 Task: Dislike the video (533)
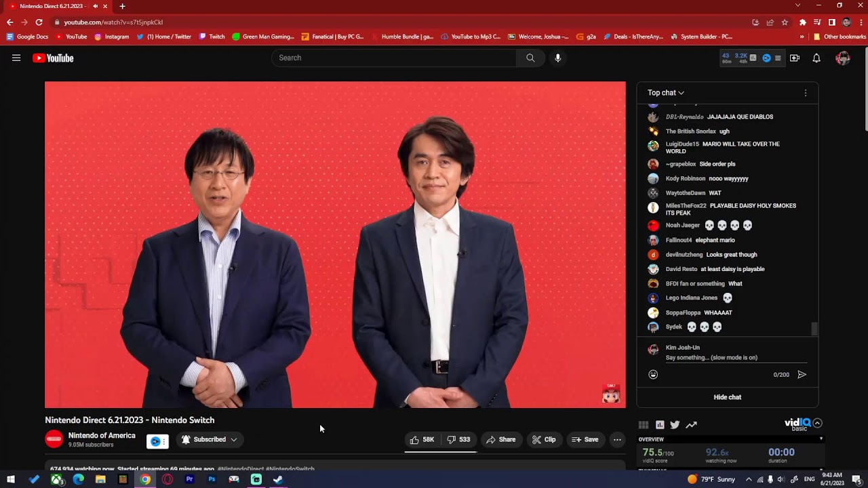click(459, 440)
